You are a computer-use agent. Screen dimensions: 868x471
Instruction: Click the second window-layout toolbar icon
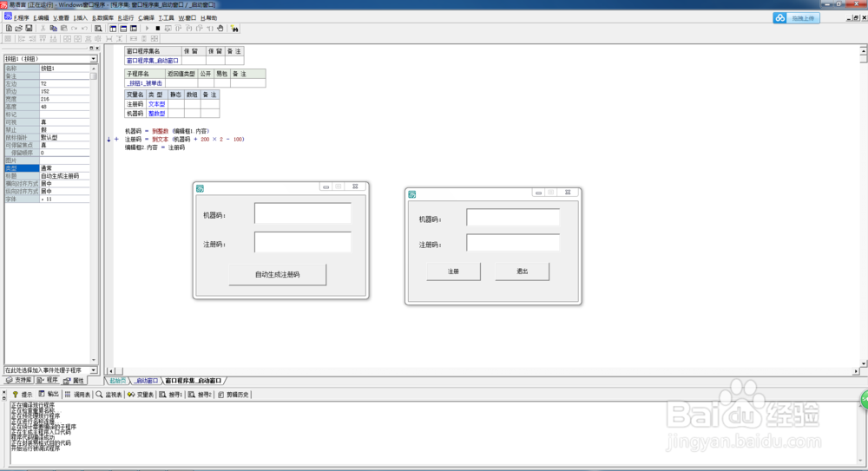click(x=123, y=29)
